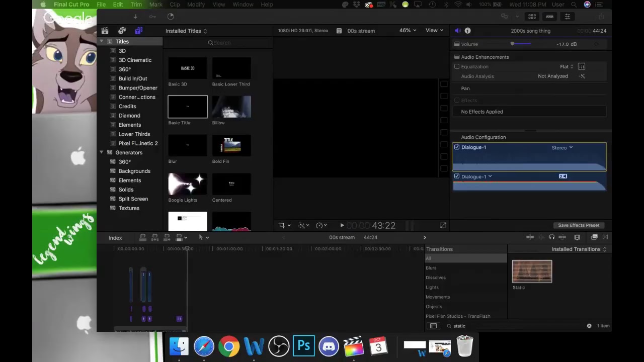Uncheck the second Dialogue-1 component
This screenshot has height=362, width=644.
[457, 176]
